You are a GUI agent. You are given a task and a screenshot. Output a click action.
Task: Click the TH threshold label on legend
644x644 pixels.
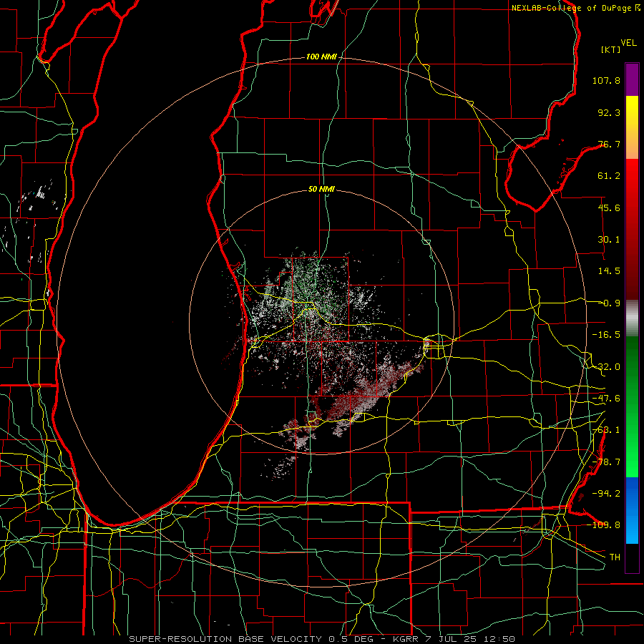click(x=615, y=557)
